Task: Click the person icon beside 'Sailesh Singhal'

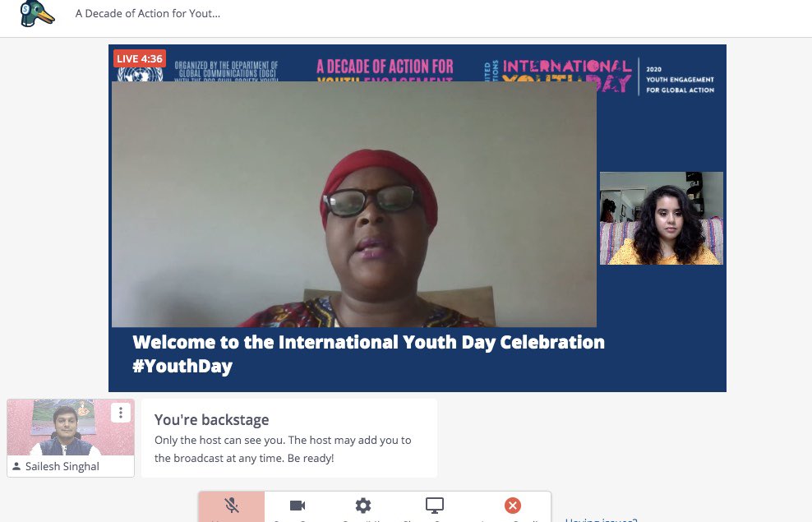Action: coord(16,466)
